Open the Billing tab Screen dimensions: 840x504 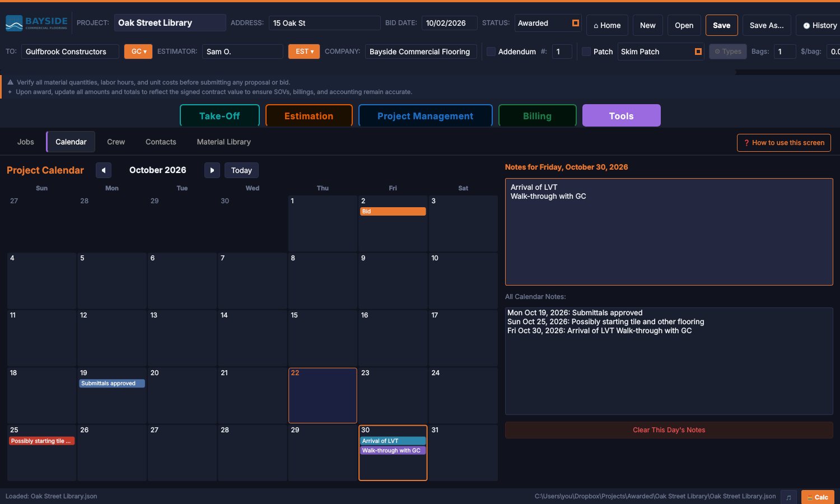coord(537,116)
